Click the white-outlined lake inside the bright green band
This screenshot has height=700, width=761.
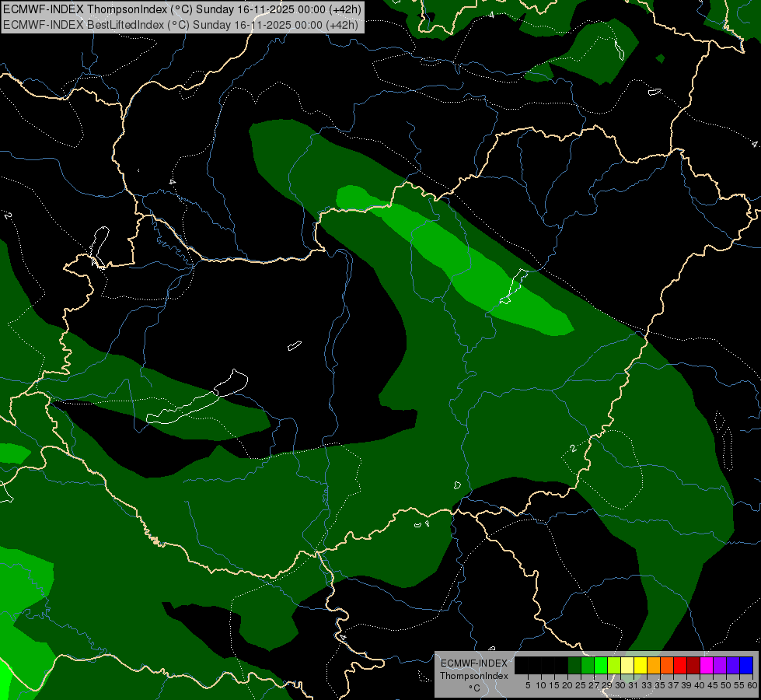(x=514, y=286)
